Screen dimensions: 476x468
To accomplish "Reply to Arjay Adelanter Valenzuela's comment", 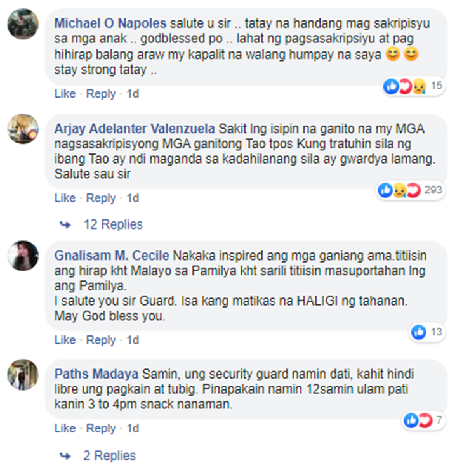I will (101, 198).
